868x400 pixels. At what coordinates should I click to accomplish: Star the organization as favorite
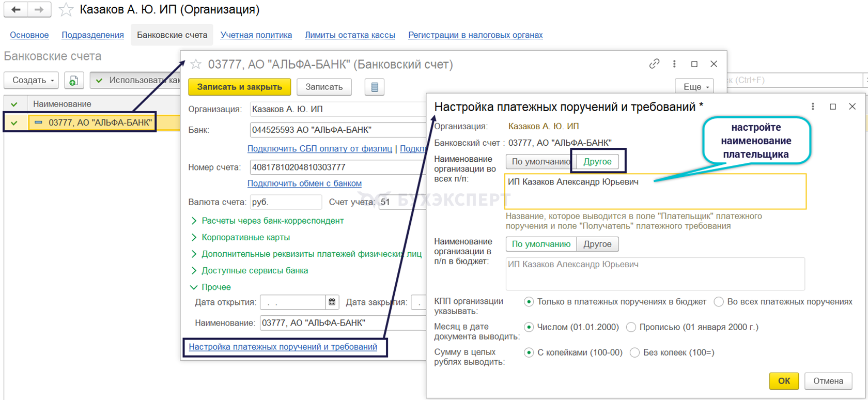(x=66, y=10)
